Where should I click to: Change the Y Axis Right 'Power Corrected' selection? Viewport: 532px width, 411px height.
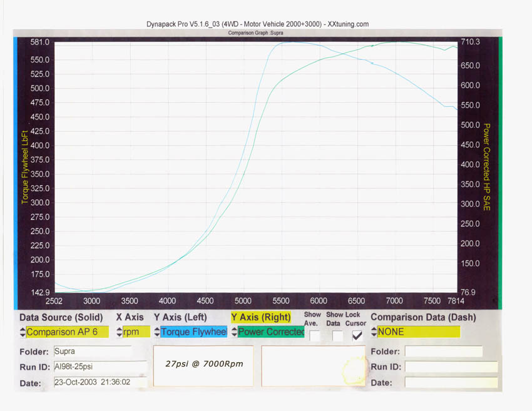click(x=270, y=332)
